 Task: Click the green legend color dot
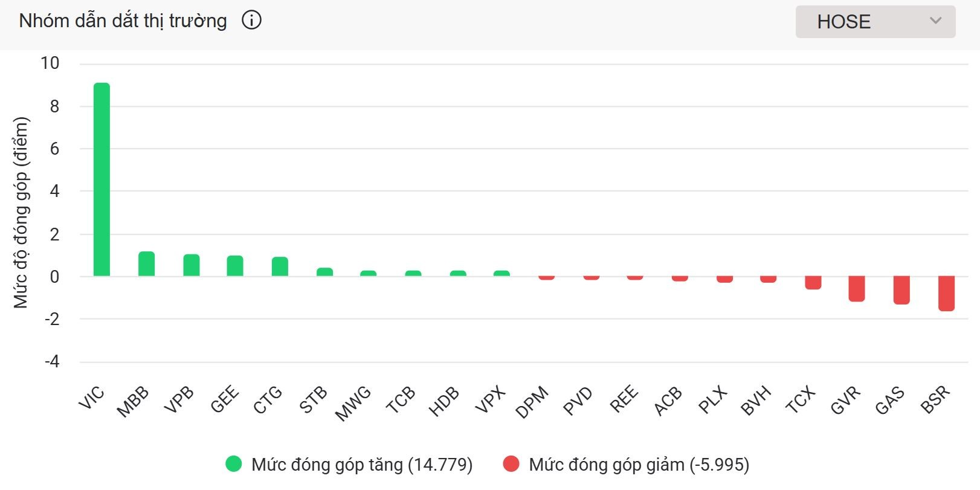point(234,464)
